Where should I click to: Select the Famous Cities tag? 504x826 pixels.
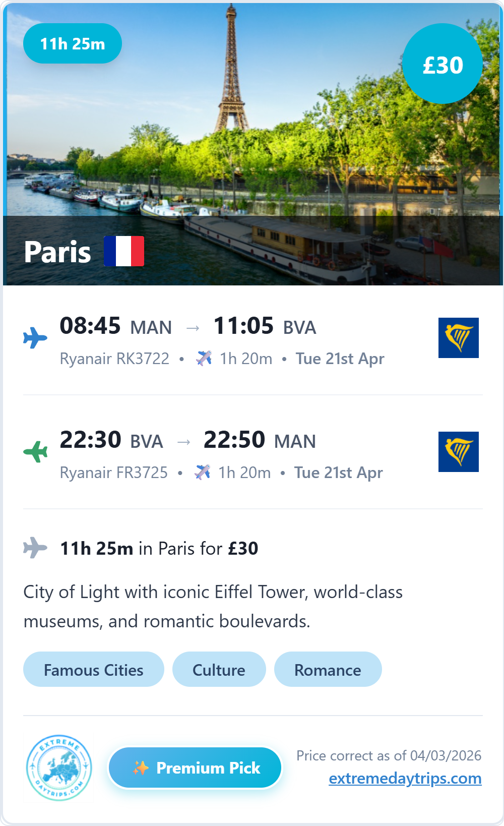[94, 670]
